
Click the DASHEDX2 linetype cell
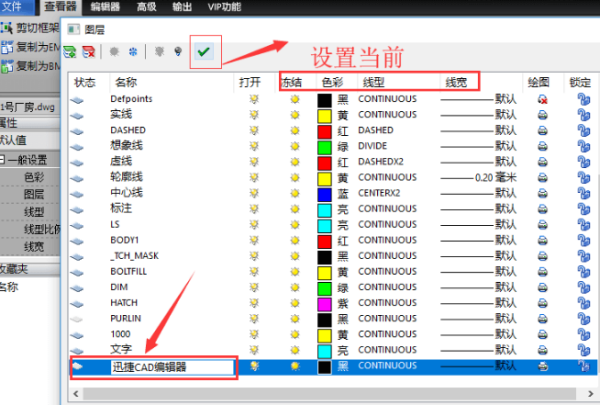tap(381, 162)
